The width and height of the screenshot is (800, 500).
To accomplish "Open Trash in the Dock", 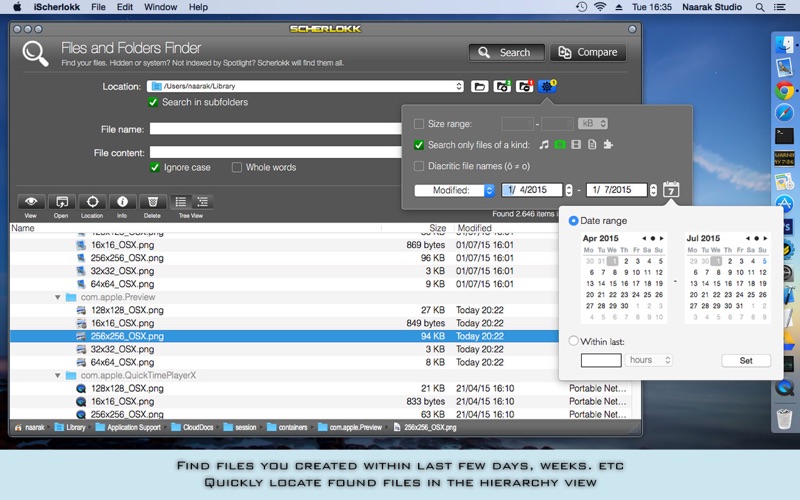I will pos(784,419).
